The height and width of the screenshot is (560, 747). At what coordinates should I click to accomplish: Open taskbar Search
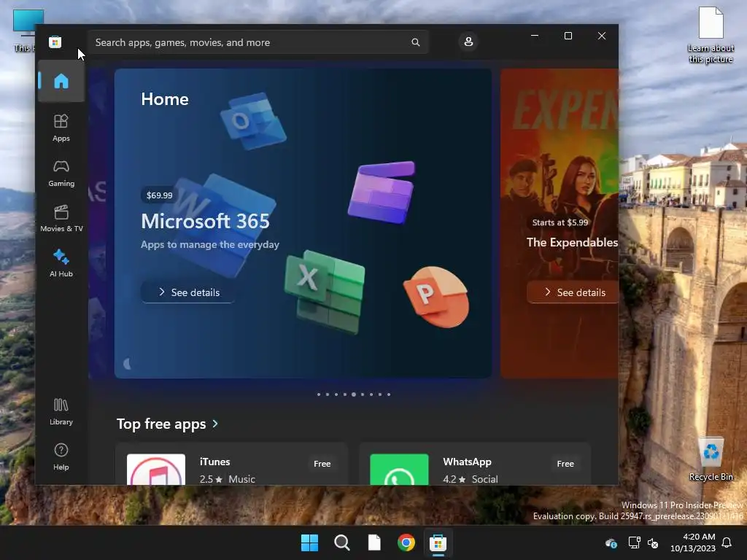[x=342, y=542]
